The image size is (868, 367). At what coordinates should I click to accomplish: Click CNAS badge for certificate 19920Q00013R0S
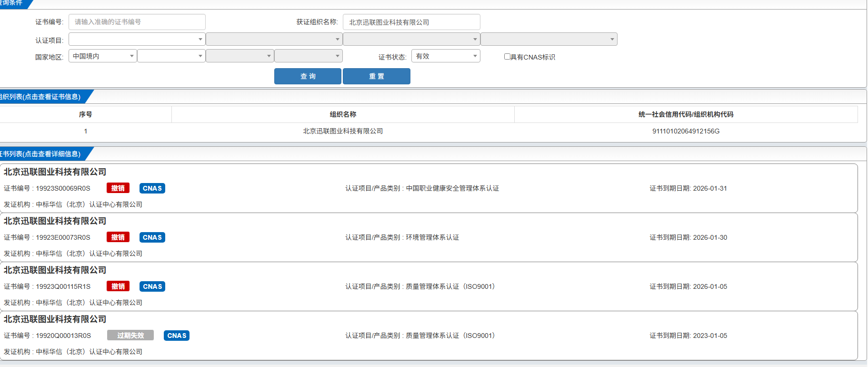[177, 336]
